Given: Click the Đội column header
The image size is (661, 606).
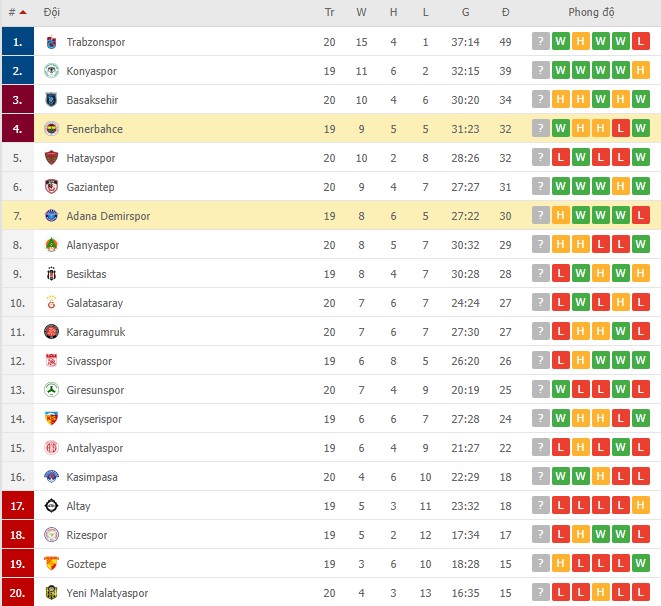Looking at the screenshot, I should coord(52,13).
